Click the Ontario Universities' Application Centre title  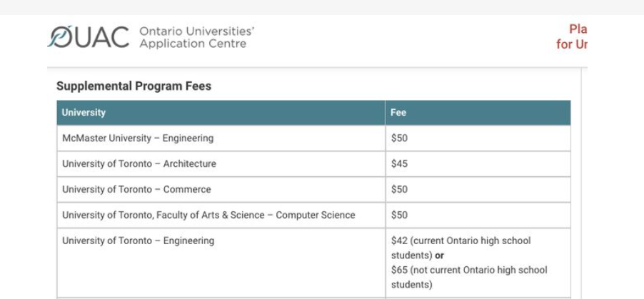[196, 37]
